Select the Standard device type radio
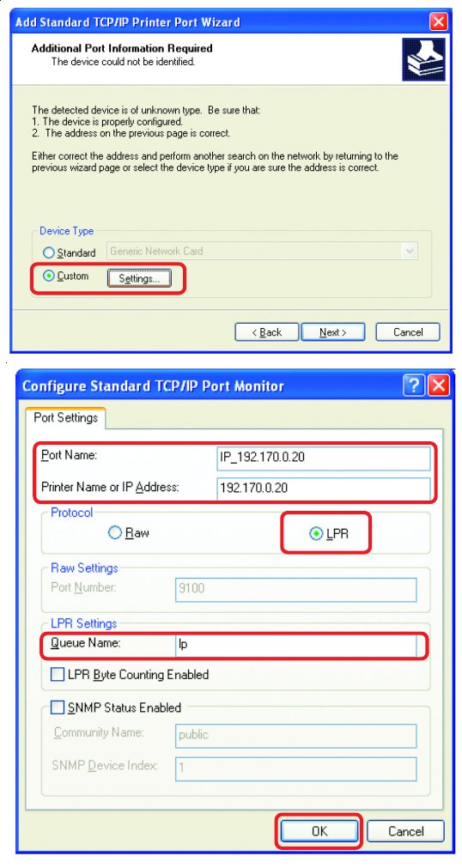This screenshot has height=868, width=462. [49, 253]
